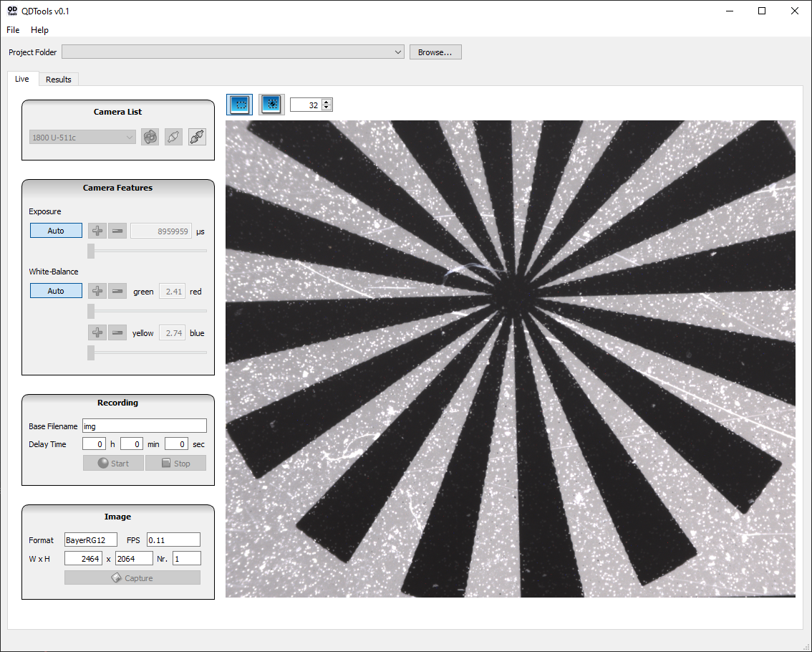The width and height of the screenshot is (812, 652).
Task: Click the Exposure slider handle
Action: (91, 251)
